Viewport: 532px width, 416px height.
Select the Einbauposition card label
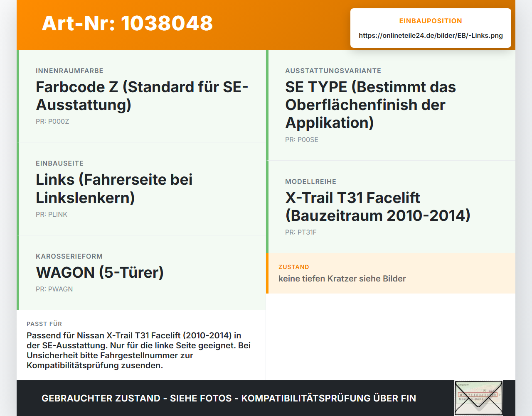coord(431,21)
